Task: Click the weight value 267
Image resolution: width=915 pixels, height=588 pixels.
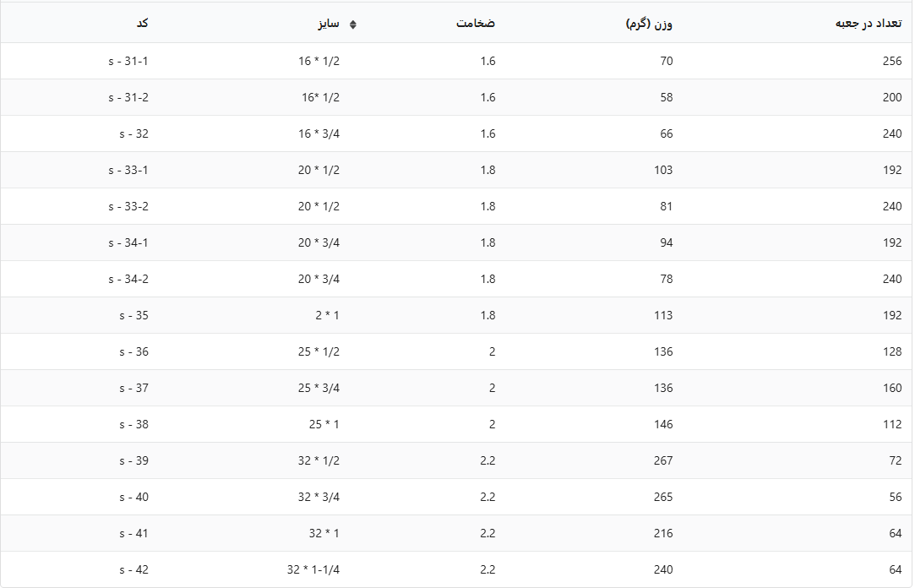Action: (663, 460)
